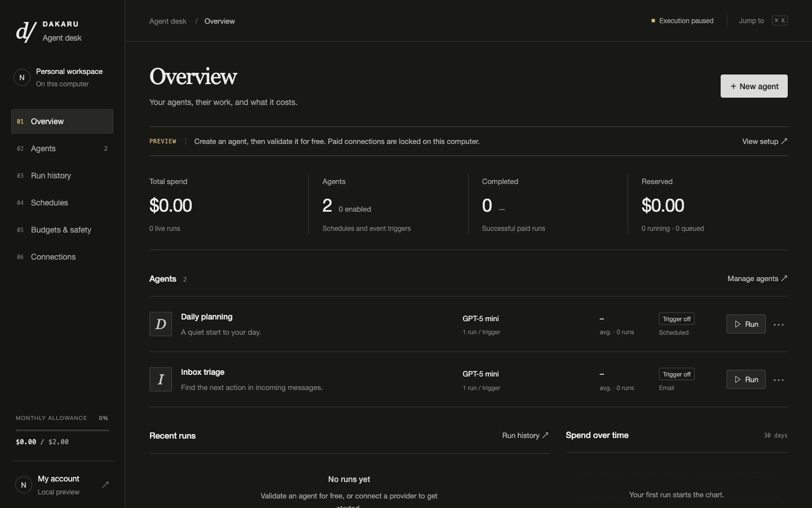This screenshot has height=508, width=812.
Task: Open the Personal workspace switcher
Action: tap(62, 78)
